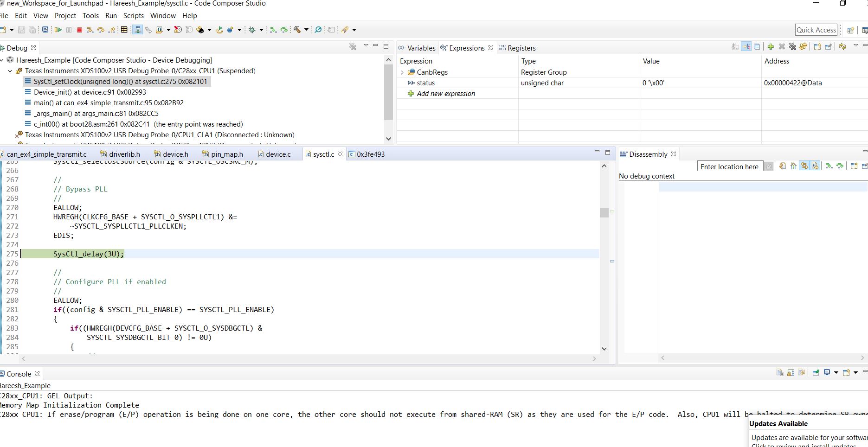Click the Refresh icon in Expressions toolbar
Viewport: 868px width, 447px height.
(842, 47)
